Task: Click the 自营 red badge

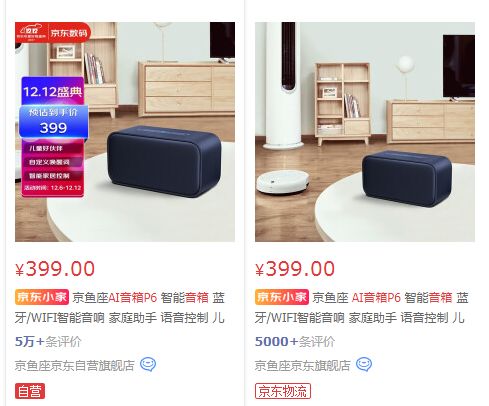Action: coord(30,391)
